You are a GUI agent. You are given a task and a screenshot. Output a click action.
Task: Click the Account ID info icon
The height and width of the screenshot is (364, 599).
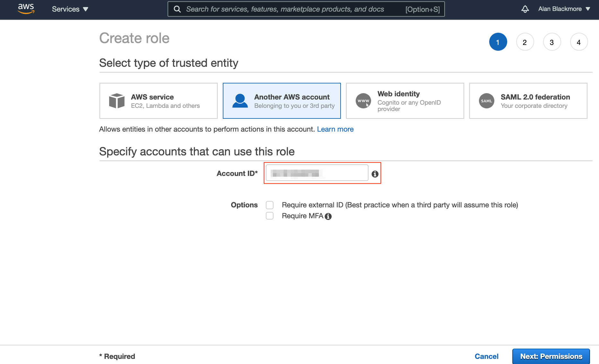click(375, 174)
